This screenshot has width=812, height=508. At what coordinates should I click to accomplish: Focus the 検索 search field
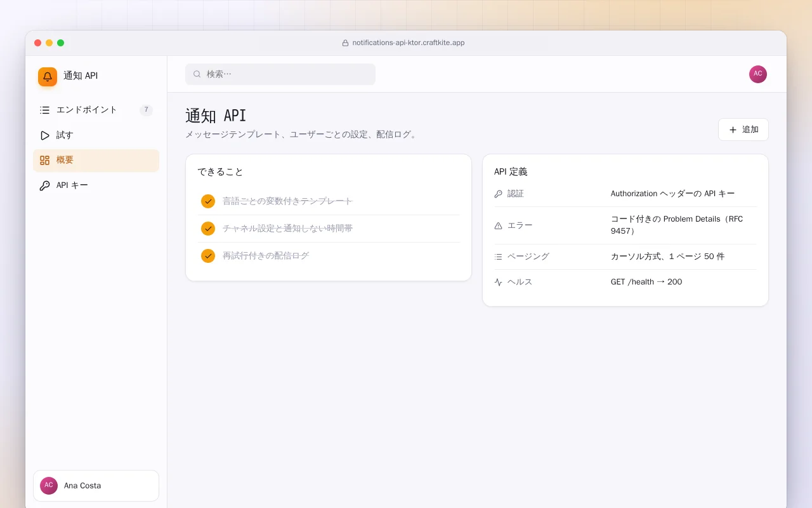[280, 74]
